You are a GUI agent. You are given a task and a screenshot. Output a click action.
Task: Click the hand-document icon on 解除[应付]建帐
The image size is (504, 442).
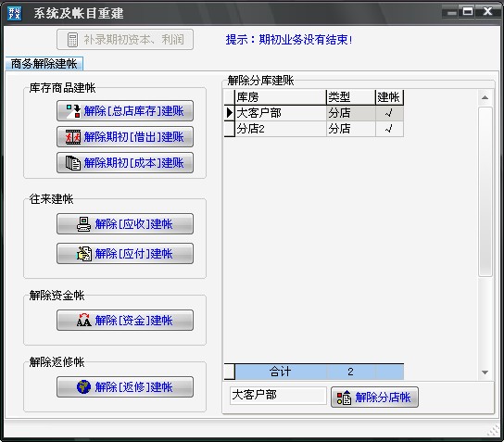(84, 254)
